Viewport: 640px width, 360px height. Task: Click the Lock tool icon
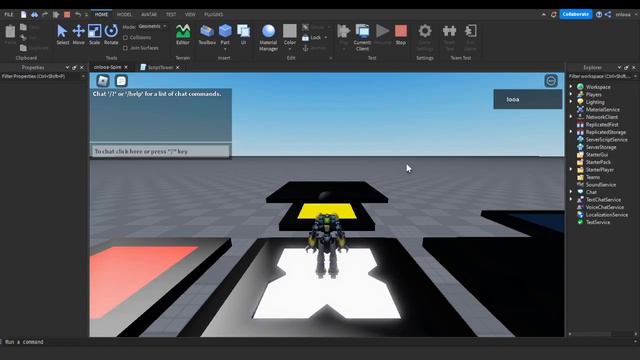coord(305,38)
